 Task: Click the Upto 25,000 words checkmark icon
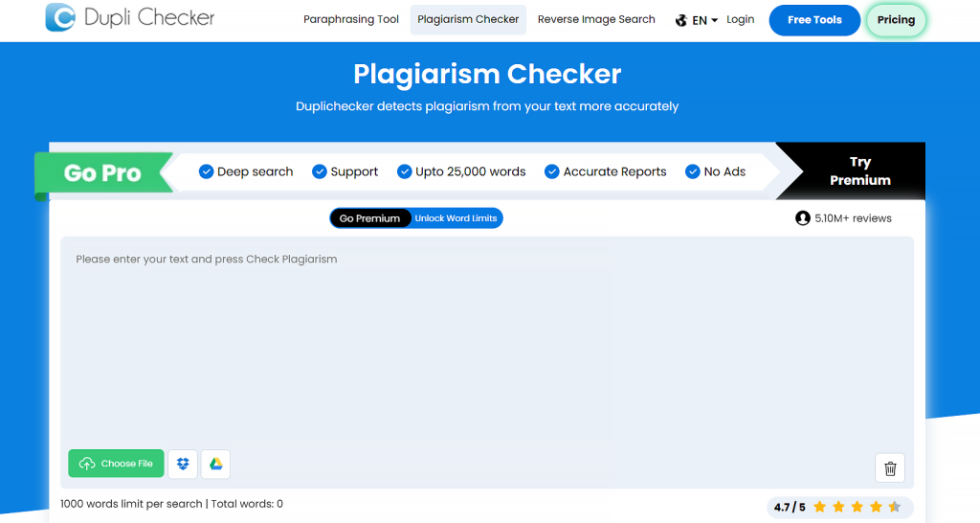click(x=405, y=171)
